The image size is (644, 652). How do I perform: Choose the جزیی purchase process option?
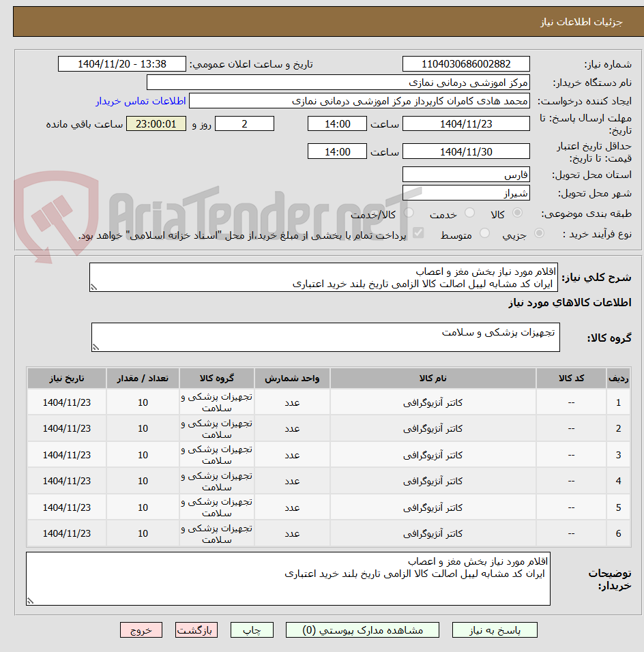pyautogui.click(x=539, y=233)
